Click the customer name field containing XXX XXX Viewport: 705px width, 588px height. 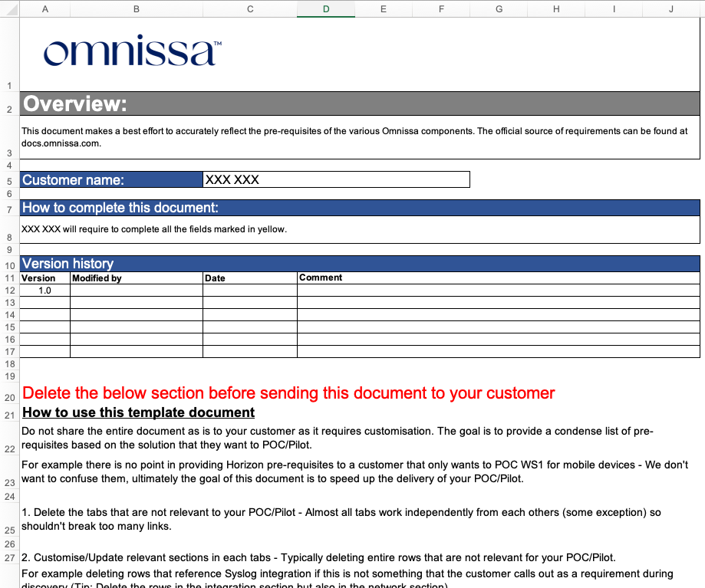point(335,180)
